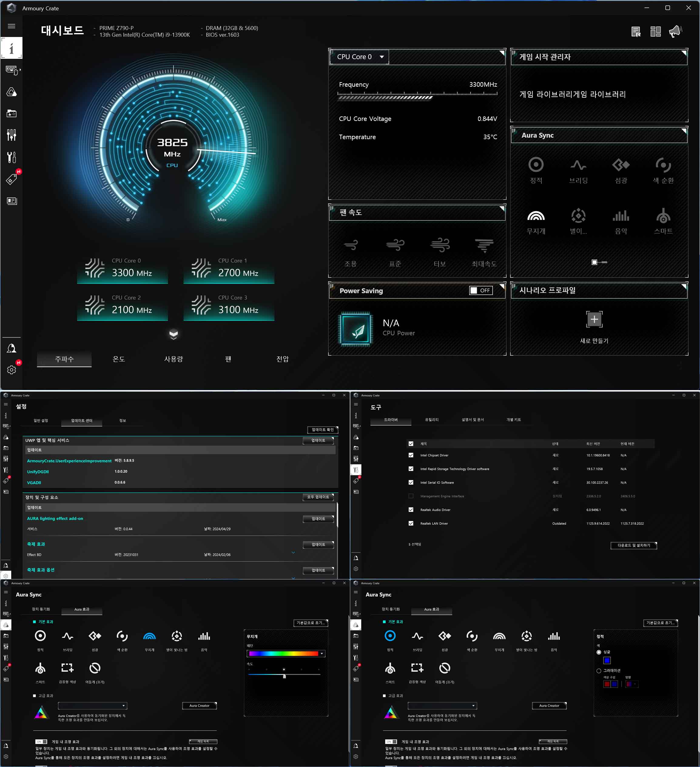The width and height of the screenshot is (700, 767).
Task: Toggle the Power Saving OFF switch
Action: [481, 290]
